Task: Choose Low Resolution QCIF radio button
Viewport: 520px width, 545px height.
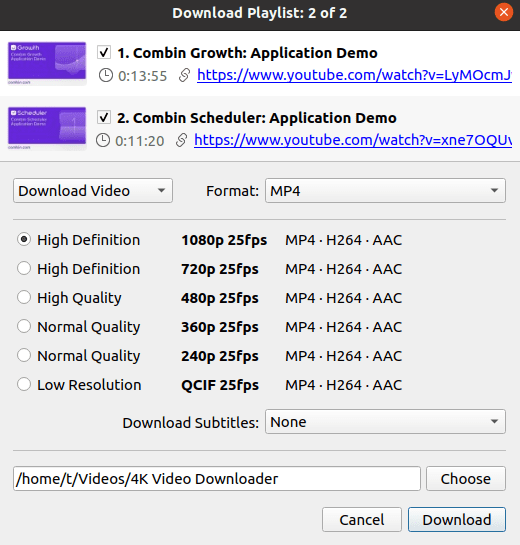Action: point(24,384)
